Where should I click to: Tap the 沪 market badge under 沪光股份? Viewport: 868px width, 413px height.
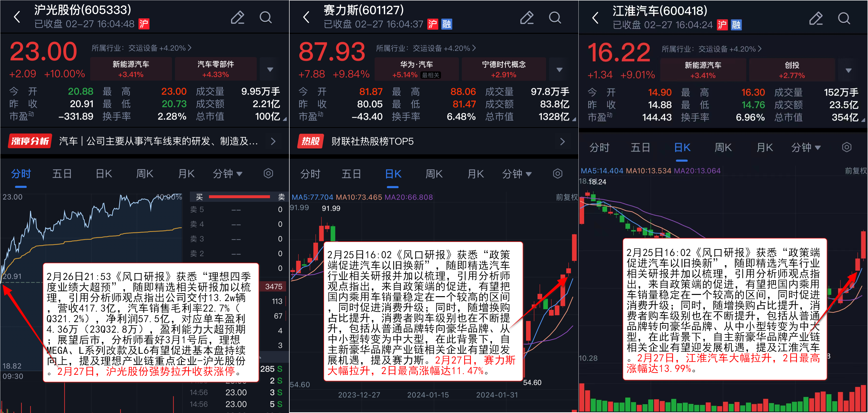[x=144, y=24]
